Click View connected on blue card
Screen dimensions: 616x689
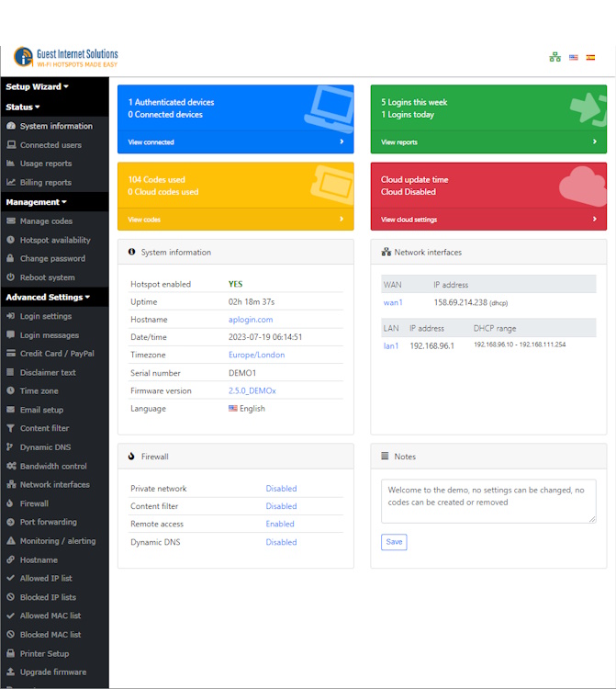click(x=151, y=142)
